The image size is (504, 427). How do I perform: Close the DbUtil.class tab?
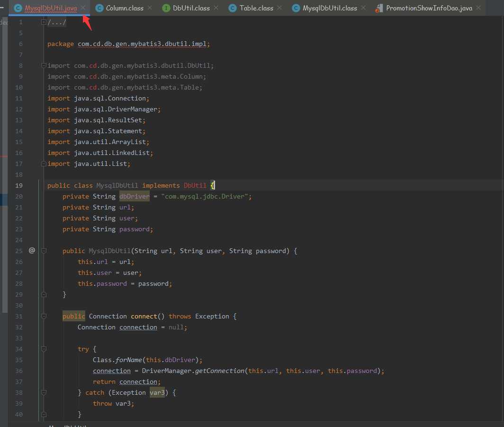coord(216,8)
